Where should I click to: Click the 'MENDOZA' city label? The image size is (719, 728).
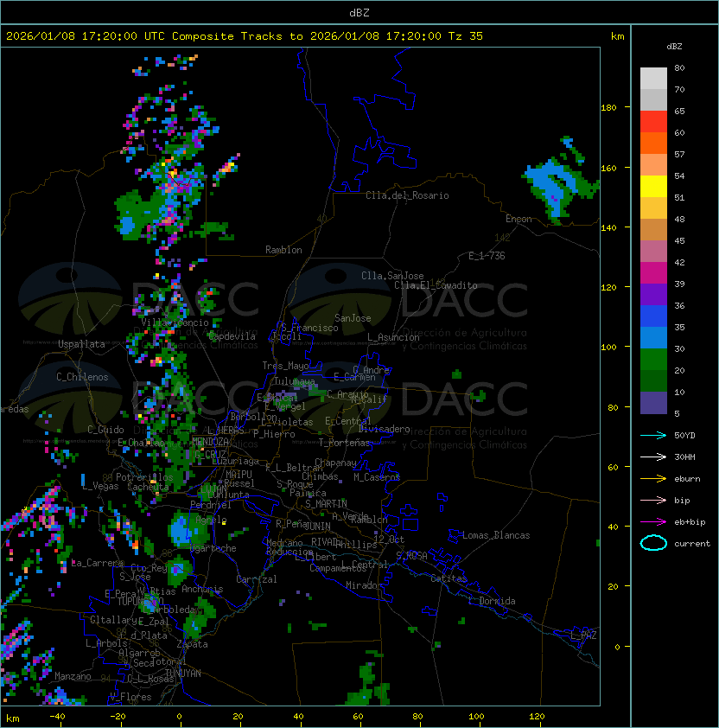pos(210,442)
